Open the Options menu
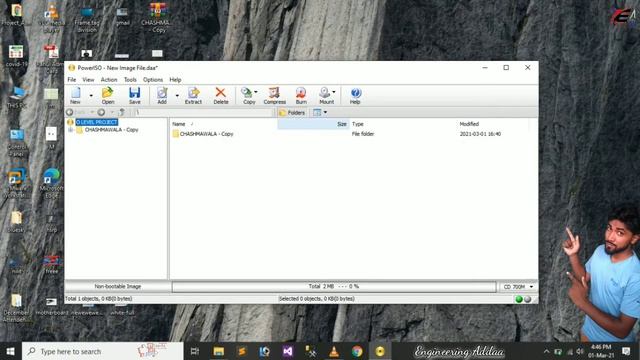Viewport: 640px width, 360px height. pos(153,80)
